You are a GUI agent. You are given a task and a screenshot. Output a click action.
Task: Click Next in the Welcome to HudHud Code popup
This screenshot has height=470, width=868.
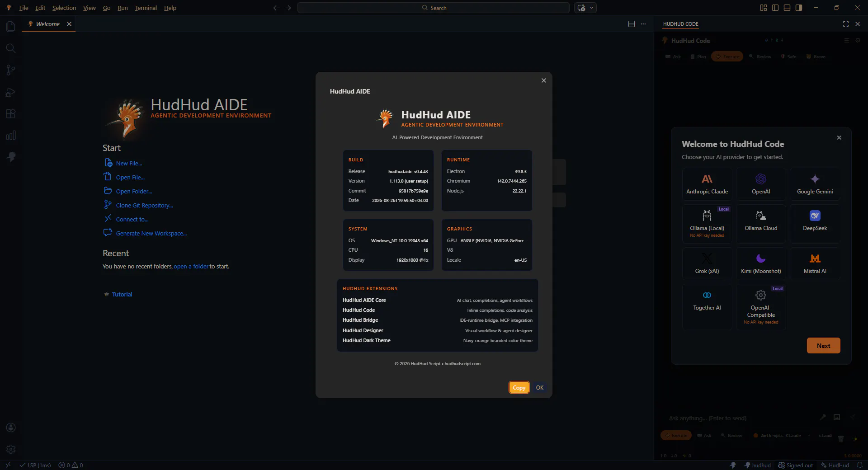click(x=823, y=346)
